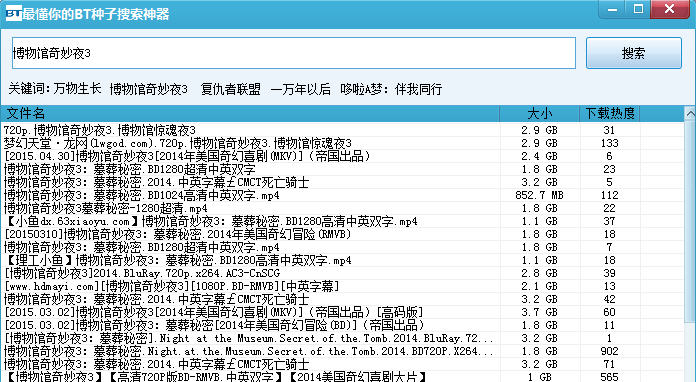The image size is (696, 382).
Task: Maximize the BT search window
Action: point(638,9)
